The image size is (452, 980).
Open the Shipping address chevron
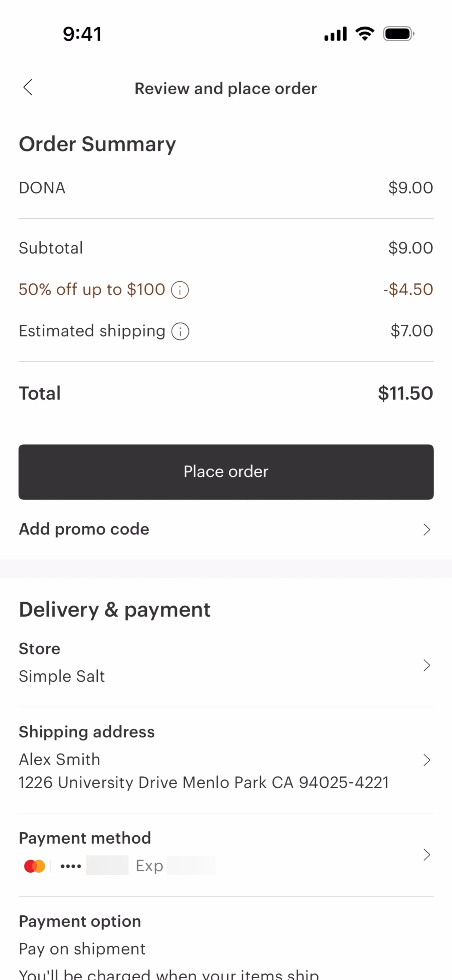pos(427,760)
